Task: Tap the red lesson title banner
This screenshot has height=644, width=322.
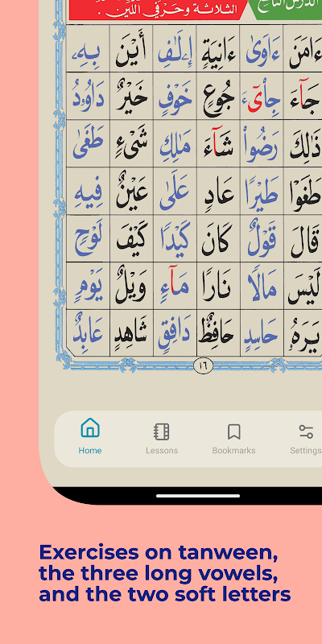Action: tap(159, 10)
